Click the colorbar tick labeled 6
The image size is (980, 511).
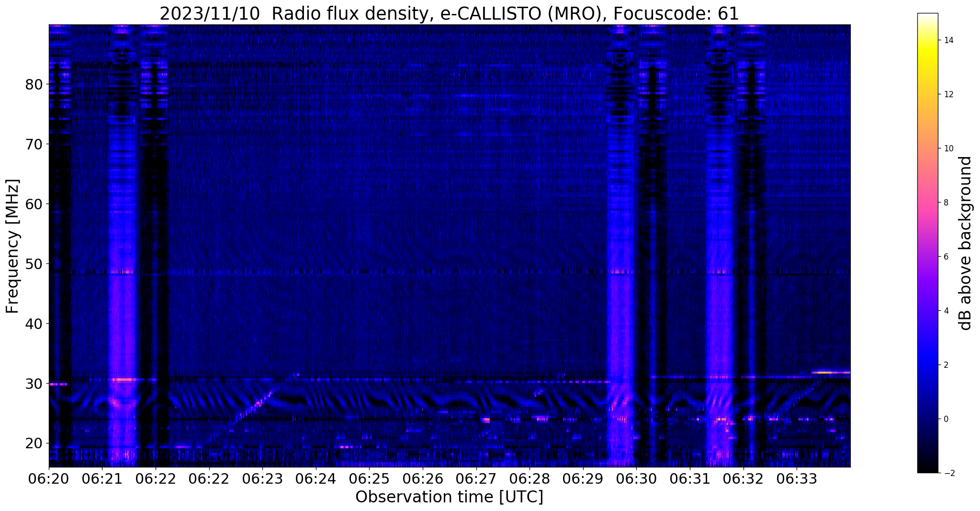pyautogui.click(x=946, y=257)
